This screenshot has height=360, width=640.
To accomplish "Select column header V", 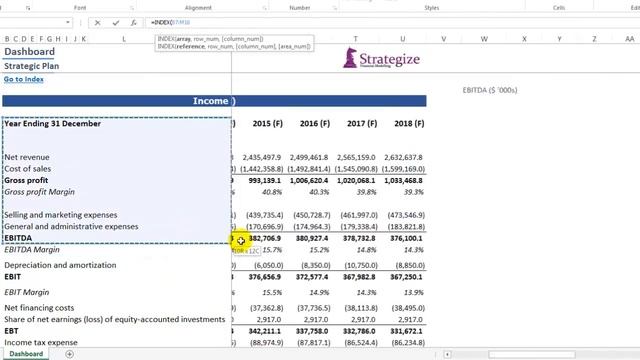I will (444, 39).
